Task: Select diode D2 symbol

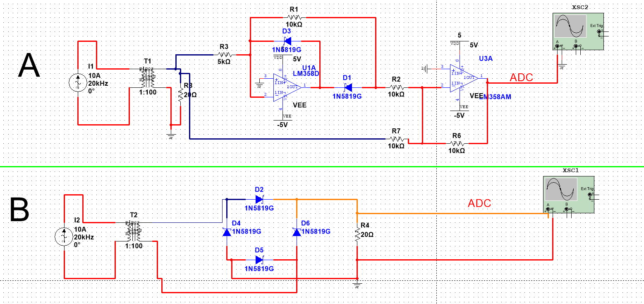Action: coord(259,199)
